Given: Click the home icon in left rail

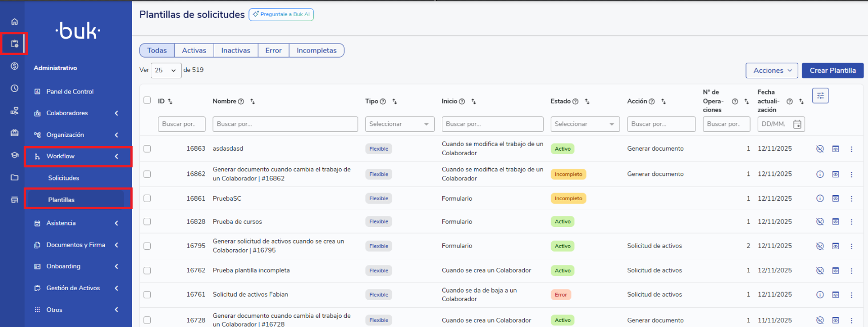Looking at the screenshot, I should click(14, 22).
